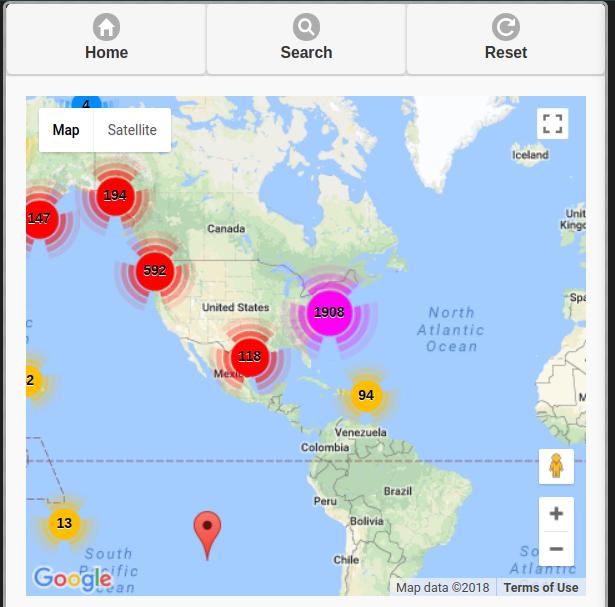Open the Search page
The height and width of the screenshot is (607, 615).
pos(306,39)
